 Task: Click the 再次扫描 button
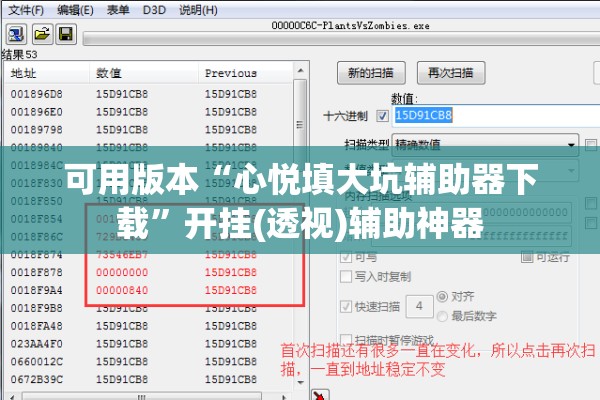451,73
